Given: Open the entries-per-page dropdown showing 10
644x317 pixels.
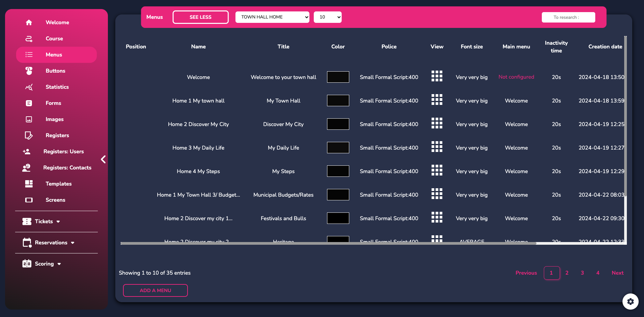Looking at the screenshot, I should pyautogui.click(x=327, y=17).
